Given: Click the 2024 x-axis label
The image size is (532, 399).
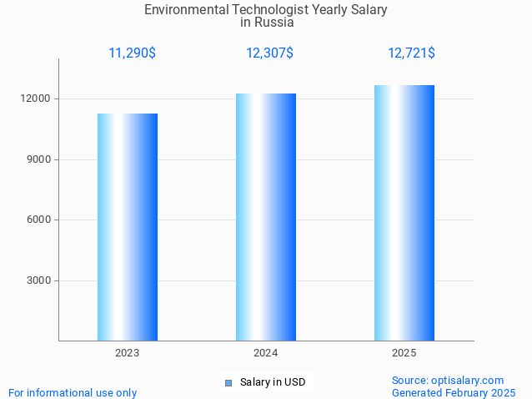Looking at the screenshot, I should (266, 353).
